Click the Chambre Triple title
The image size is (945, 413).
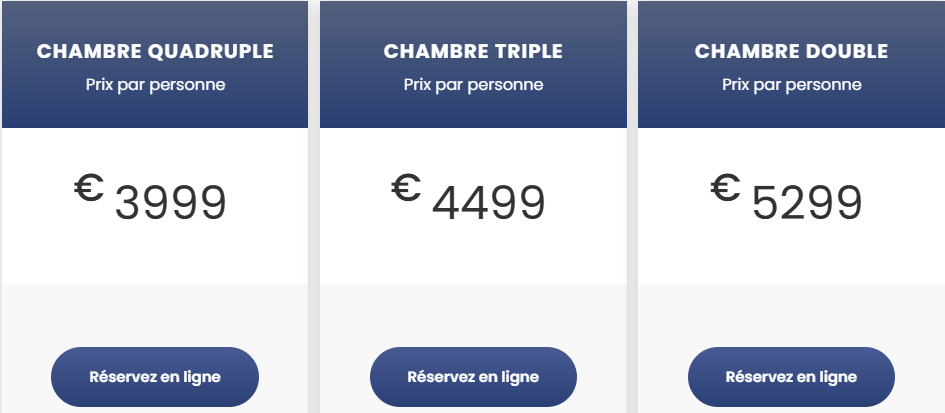tap(473, 51)
